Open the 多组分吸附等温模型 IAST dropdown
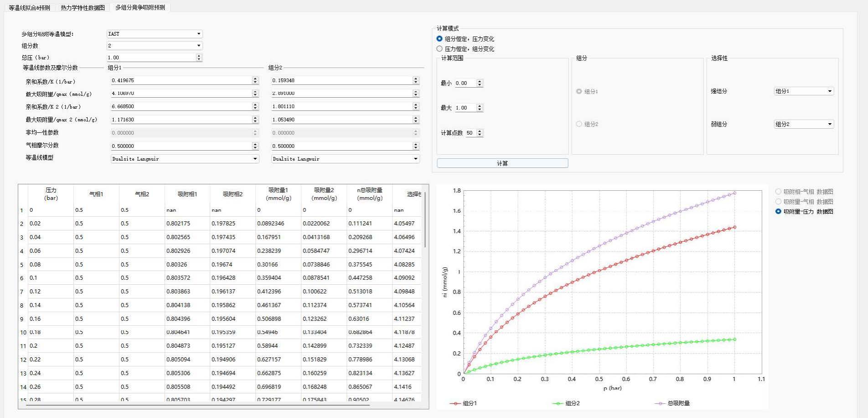The height and width of the screenshot is (418, 868). pyautogui.click(x=154, y=34)
